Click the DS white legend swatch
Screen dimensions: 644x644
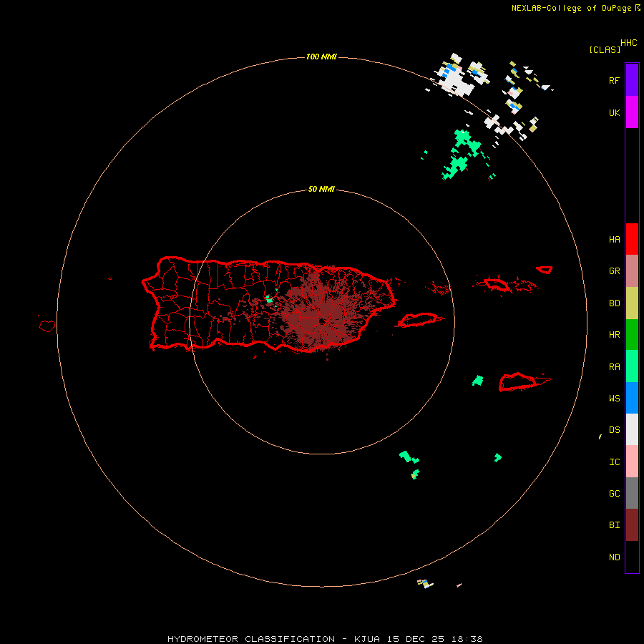click(632, 429)
